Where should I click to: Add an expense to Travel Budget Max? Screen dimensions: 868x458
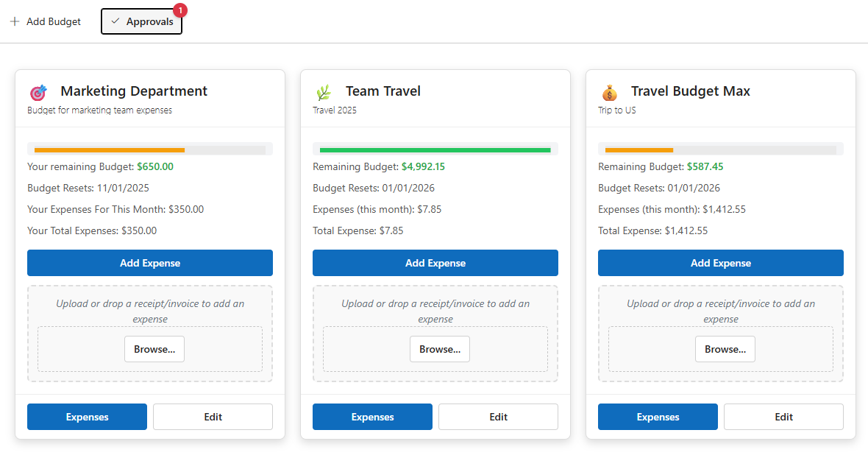click(720, 263)
